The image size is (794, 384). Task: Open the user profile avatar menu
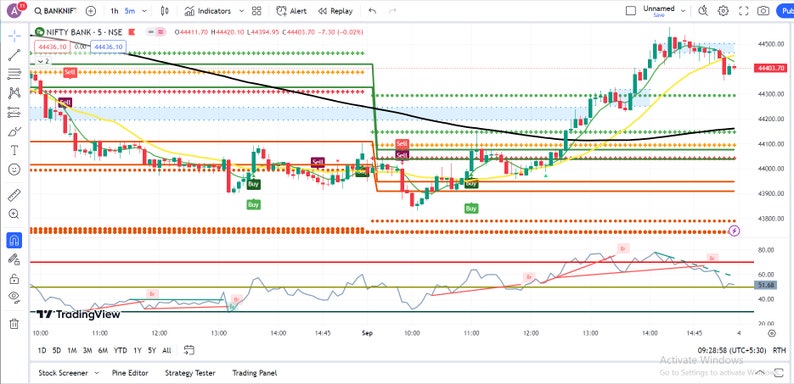(x=14, y=10)
